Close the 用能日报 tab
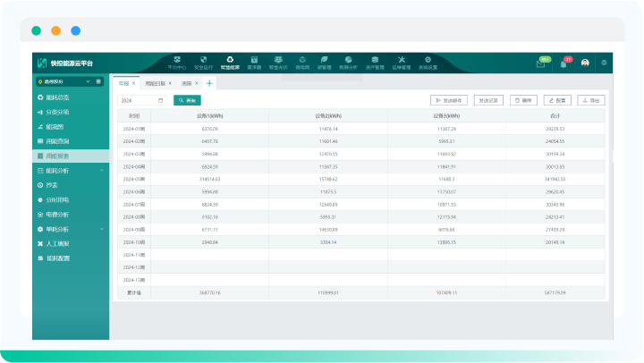This screenshot has height=363, width=644. click(170, 83)
